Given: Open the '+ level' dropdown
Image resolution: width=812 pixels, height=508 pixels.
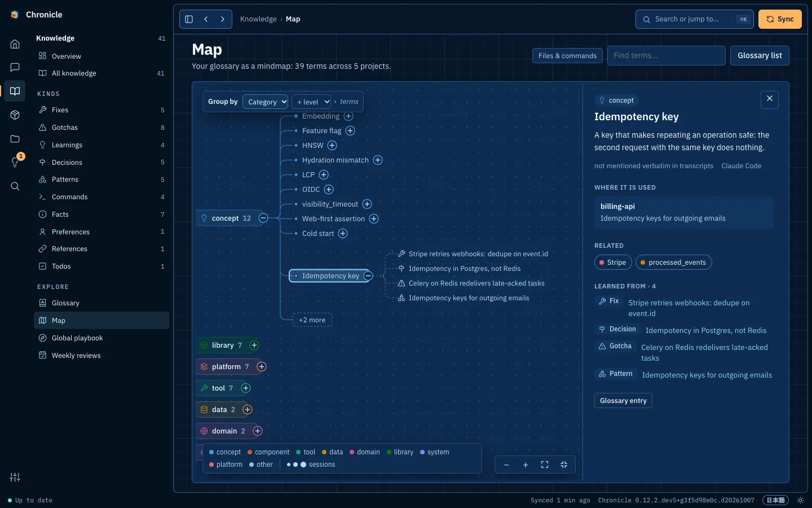Looking at the screenshot, I should coord(311,102).
